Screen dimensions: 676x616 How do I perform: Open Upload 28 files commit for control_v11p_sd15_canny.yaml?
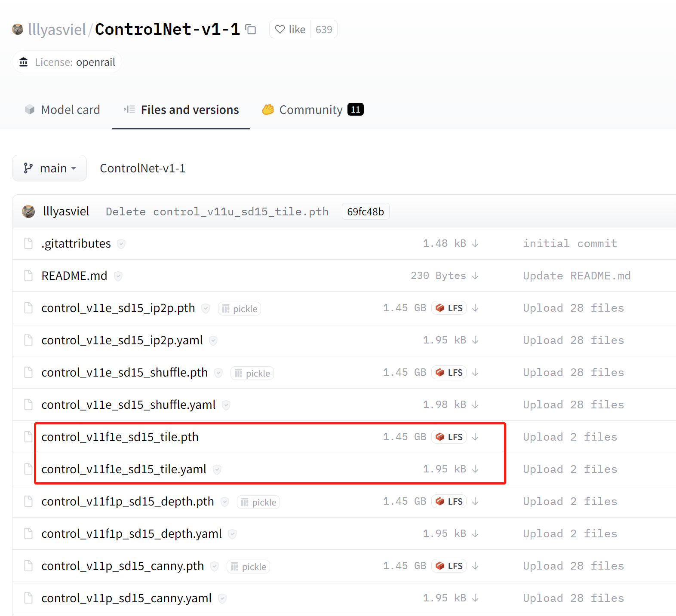(573, 598)
